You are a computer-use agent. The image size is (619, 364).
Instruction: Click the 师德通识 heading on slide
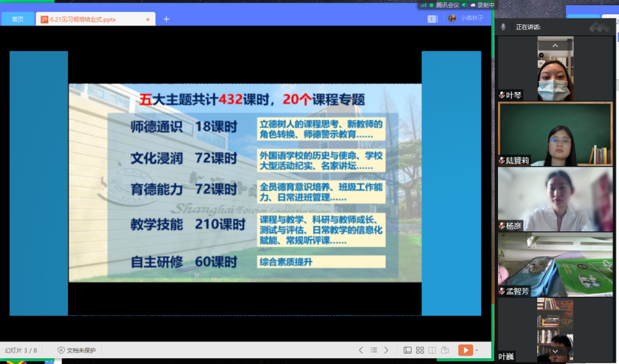[157, 127]
